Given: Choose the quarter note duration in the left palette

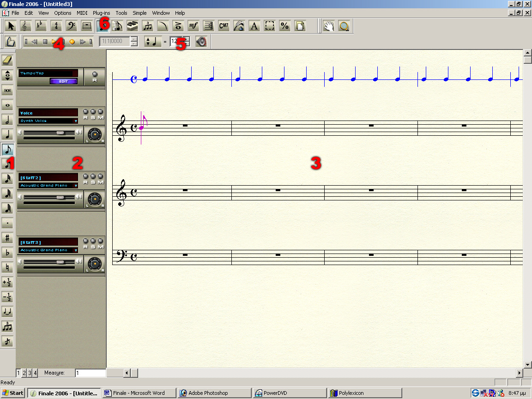Looking at the screenshot, I should [x=7, y=134].
